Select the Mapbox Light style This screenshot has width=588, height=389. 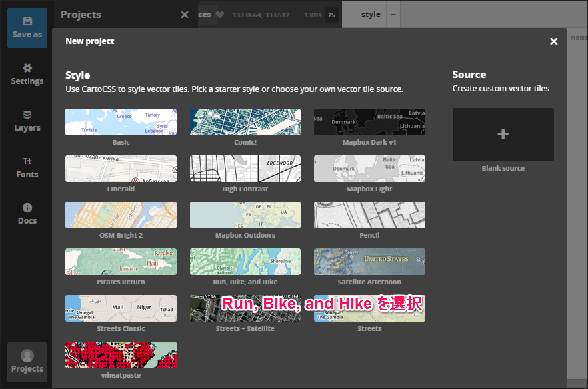tap(369, 169)
